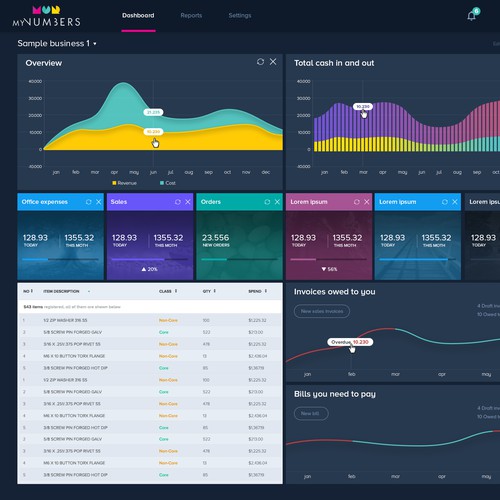Select first 3/16 X .25V.375 POP RIVET row
Viewport: 500px width, 500px height.
click(x=150, y=344)
